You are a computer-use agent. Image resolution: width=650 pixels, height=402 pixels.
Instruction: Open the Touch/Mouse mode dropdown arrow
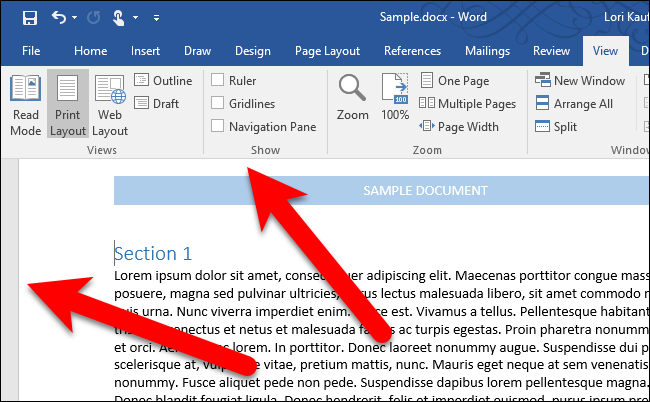coord(136,17)
